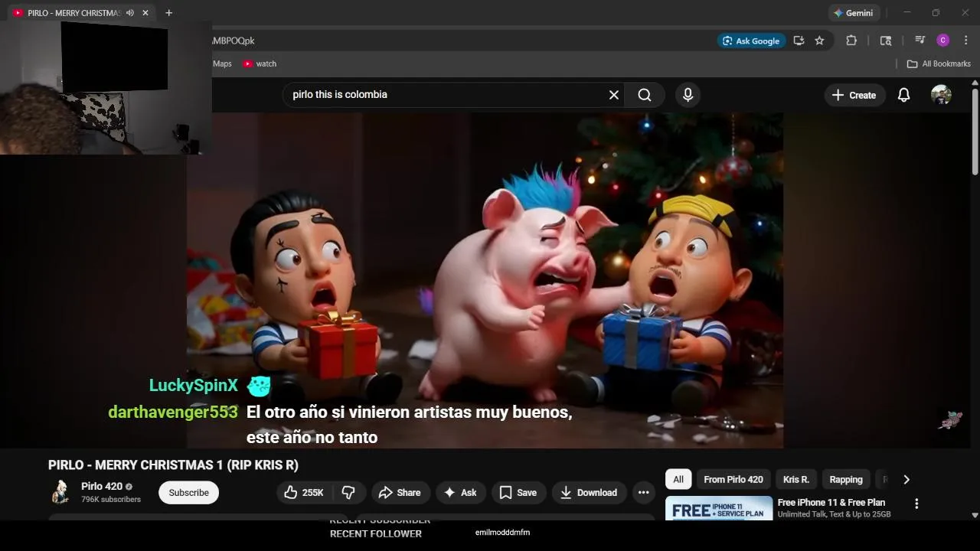Select the Rapping filter chip
This screenshot has height=551, width=980.
pyautogui.click(x=846, y=479)
